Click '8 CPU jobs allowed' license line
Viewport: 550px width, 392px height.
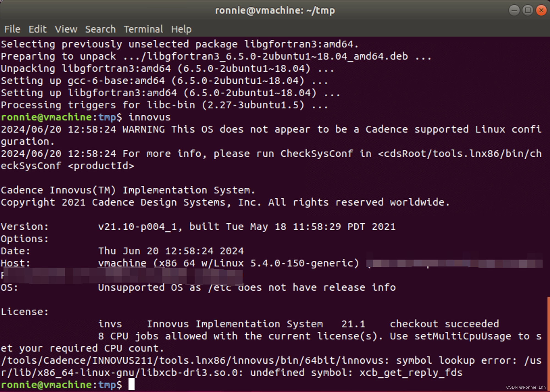point(271,342)
